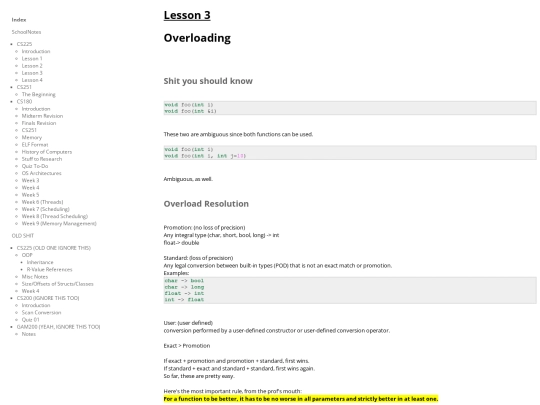Open Stuff to Research link
Viewport: 540px width, 405px height.
[x=42, y=159]
